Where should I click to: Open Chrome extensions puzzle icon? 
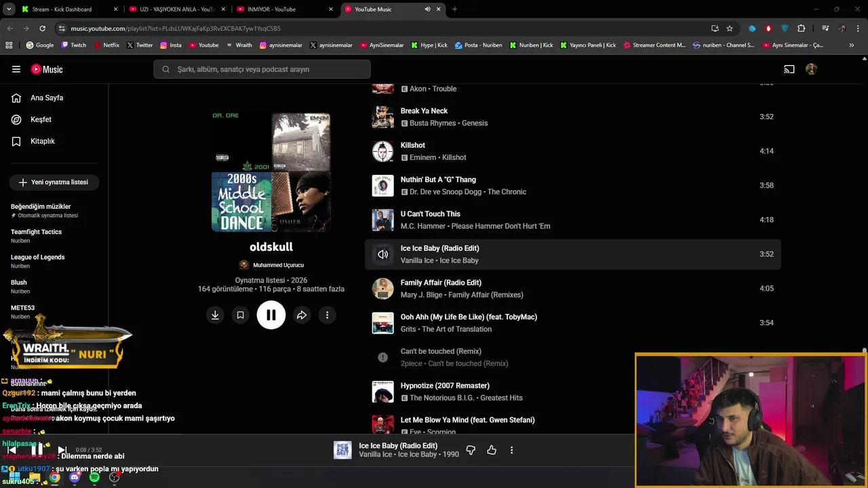pos(802,28)
